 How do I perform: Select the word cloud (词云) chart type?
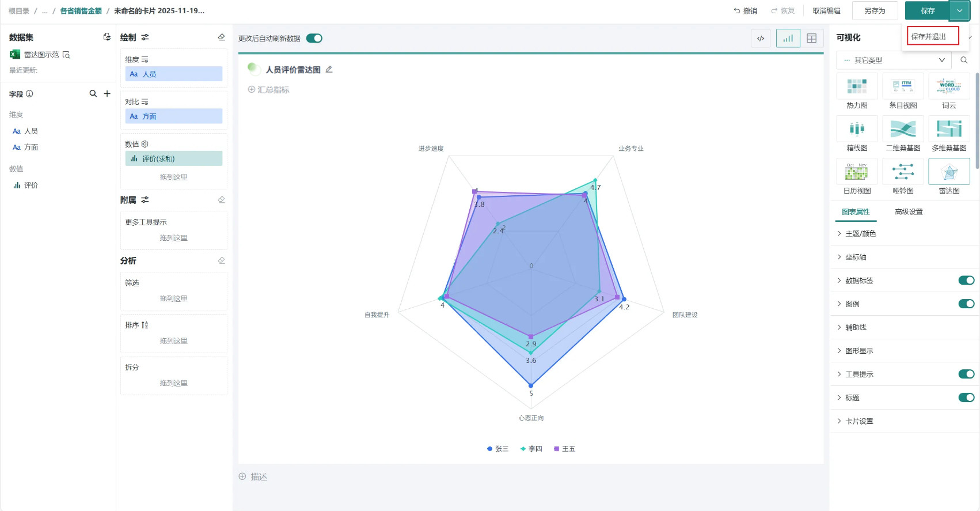click(949, 87)
